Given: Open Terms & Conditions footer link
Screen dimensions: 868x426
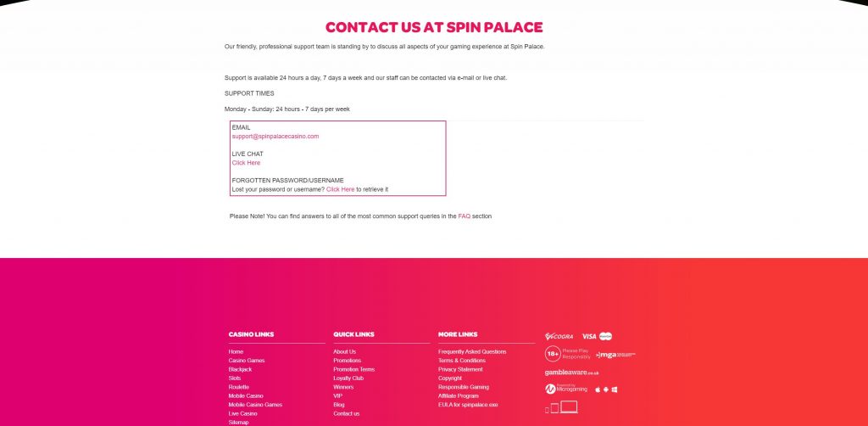Looking at the screenshot, I should click(x=462, y=361).
